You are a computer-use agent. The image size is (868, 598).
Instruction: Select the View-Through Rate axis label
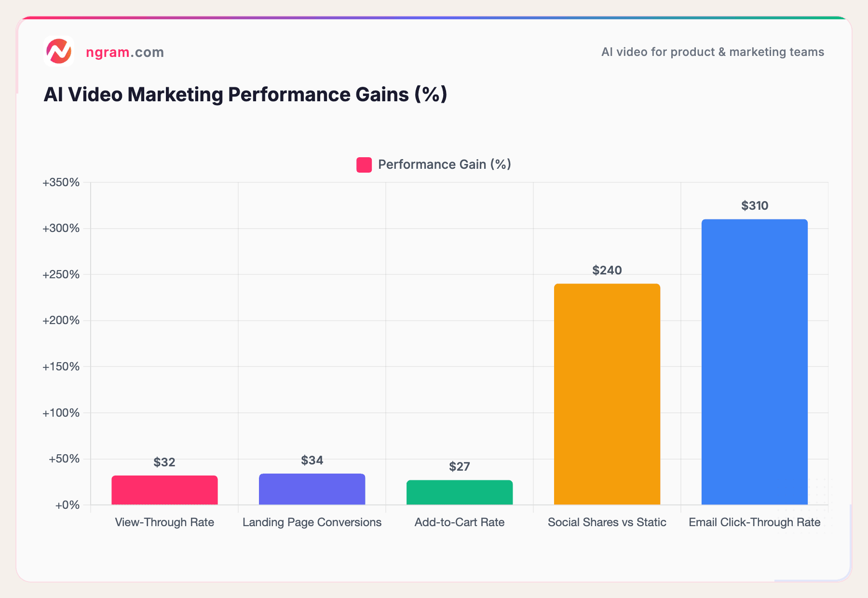point(164,522)
